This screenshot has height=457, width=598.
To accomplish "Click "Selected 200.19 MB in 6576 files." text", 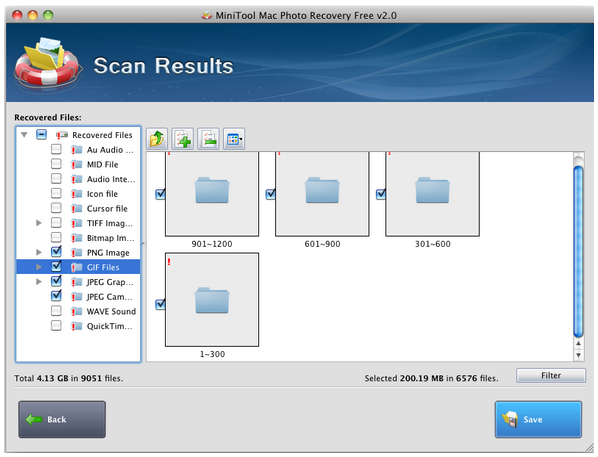I will point(431,378).
